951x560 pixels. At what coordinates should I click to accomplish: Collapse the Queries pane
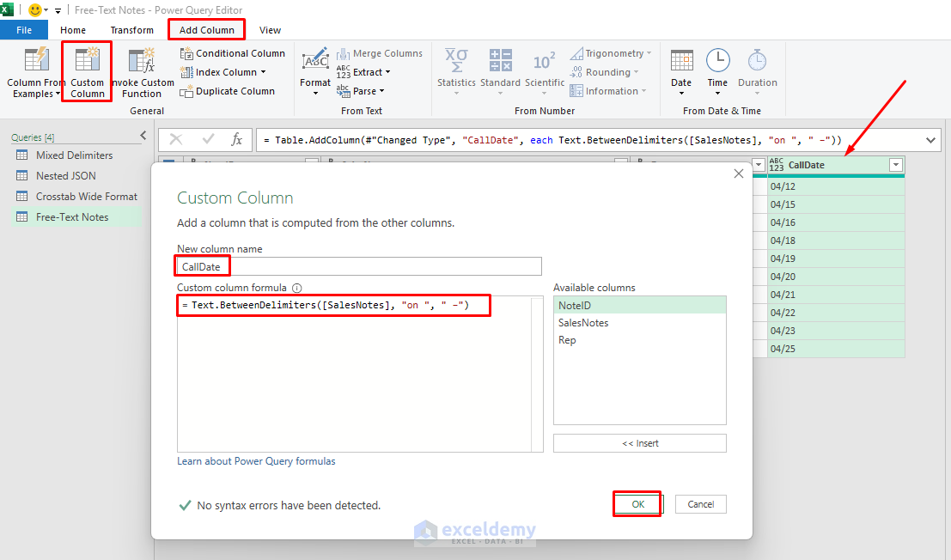pyautogui.click(x=143, y=136)
